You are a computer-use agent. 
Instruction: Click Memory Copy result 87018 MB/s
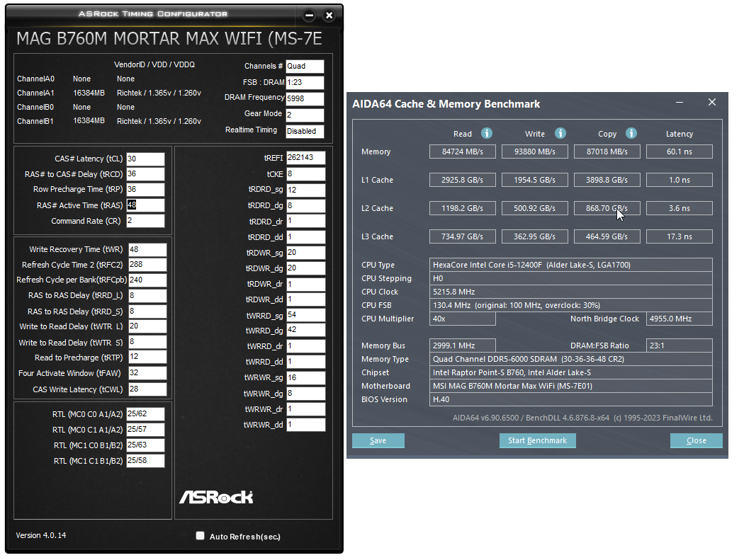click(x=607, y=152)
